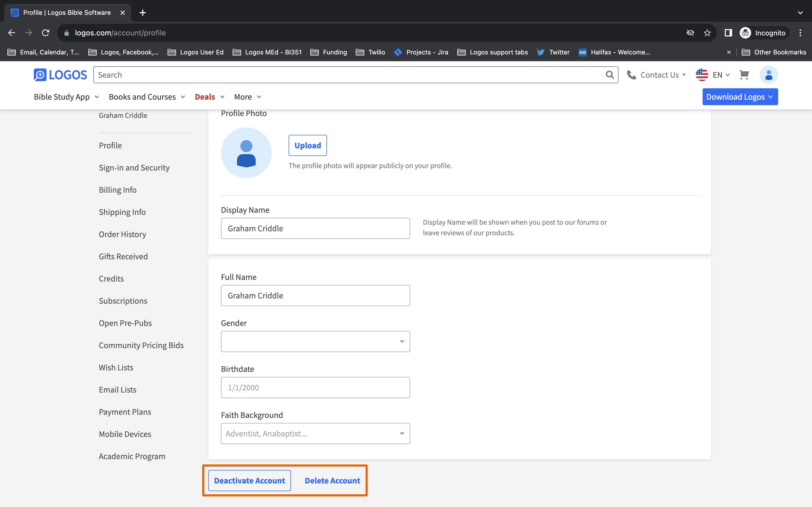
Task: Open the user avatar menu
Action: [x=768, y=75]
